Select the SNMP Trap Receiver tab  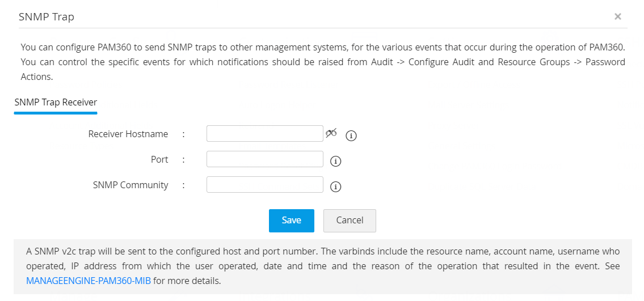tap(56, 103)
